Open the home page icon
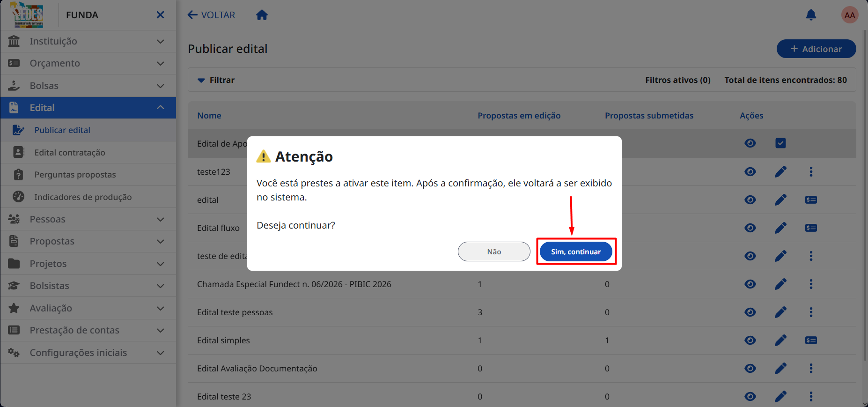This screenshot has width=868, height=407. click(262, 15)
